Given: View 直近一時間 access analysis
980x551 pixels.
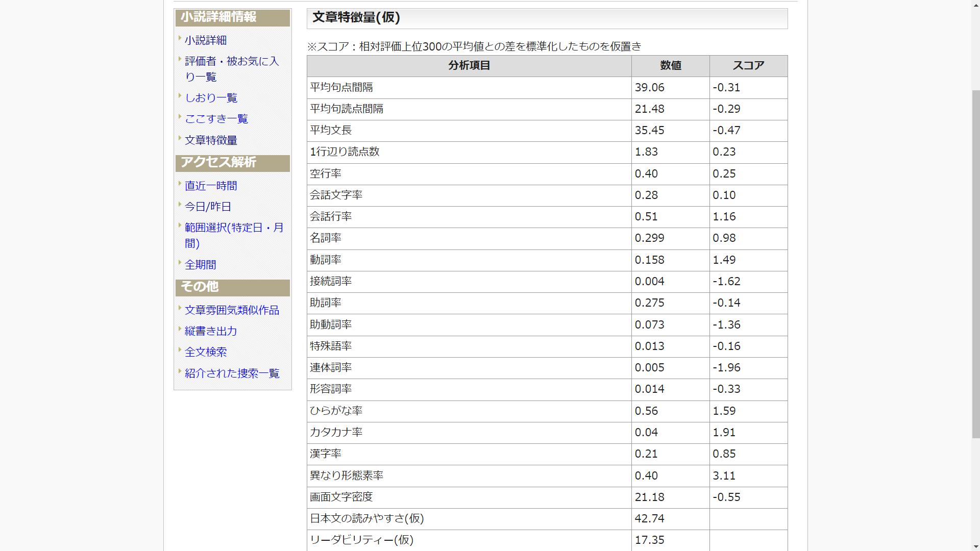Looking at the screenshot, I should (x=211, y=186).
